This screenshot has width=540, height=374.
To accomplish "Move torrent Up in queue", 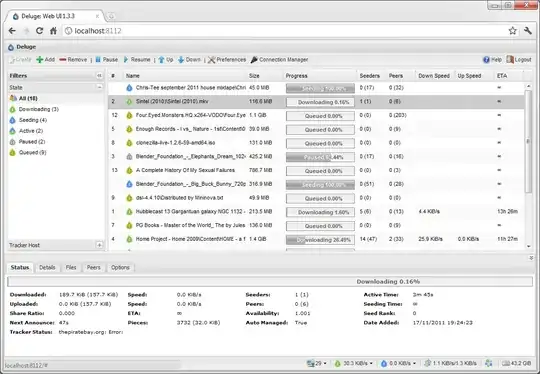I will 166,60.
